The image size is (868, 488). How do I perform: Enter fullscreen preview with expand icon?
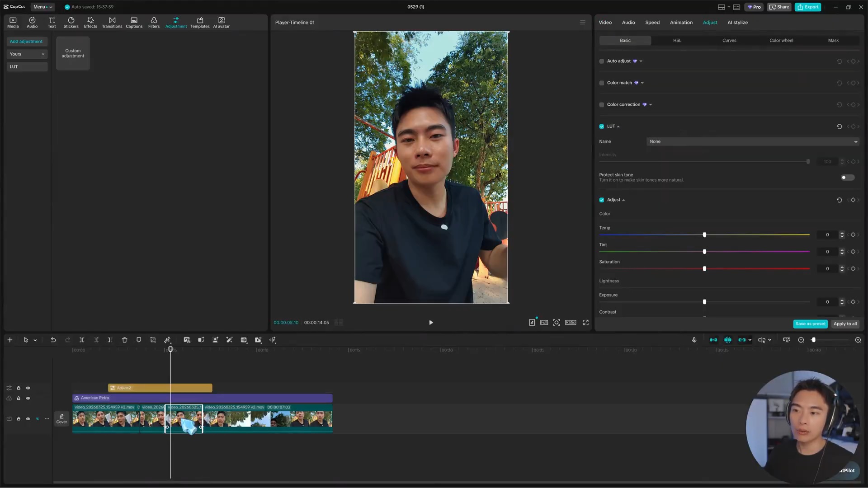[586, 322]
